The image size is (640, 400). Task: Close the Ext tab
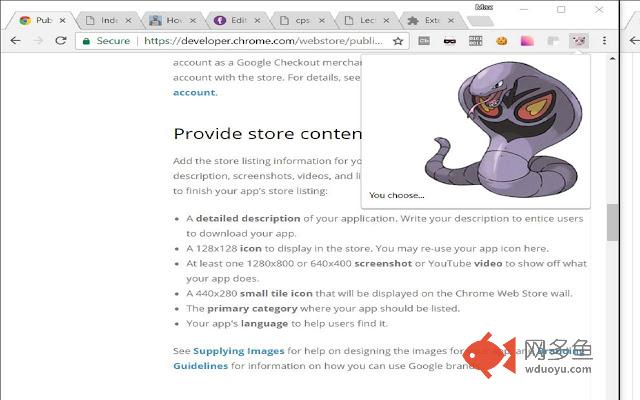(x=451, y=20)
